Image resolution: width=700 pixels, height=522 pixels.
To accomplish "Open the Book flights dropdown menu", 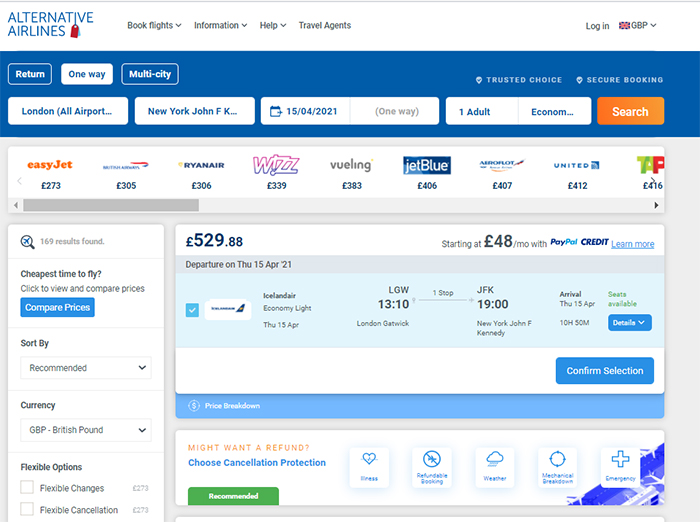I will point(154,25).
